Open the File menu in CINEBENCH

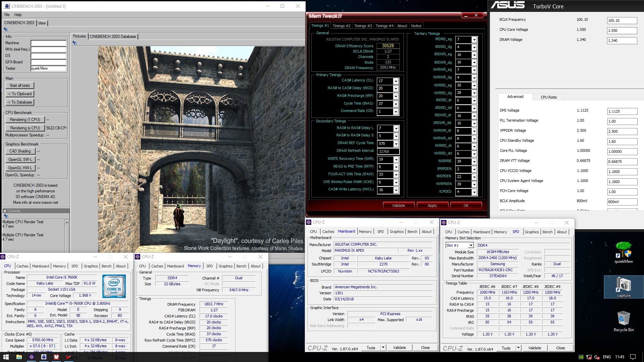point(7,15)
